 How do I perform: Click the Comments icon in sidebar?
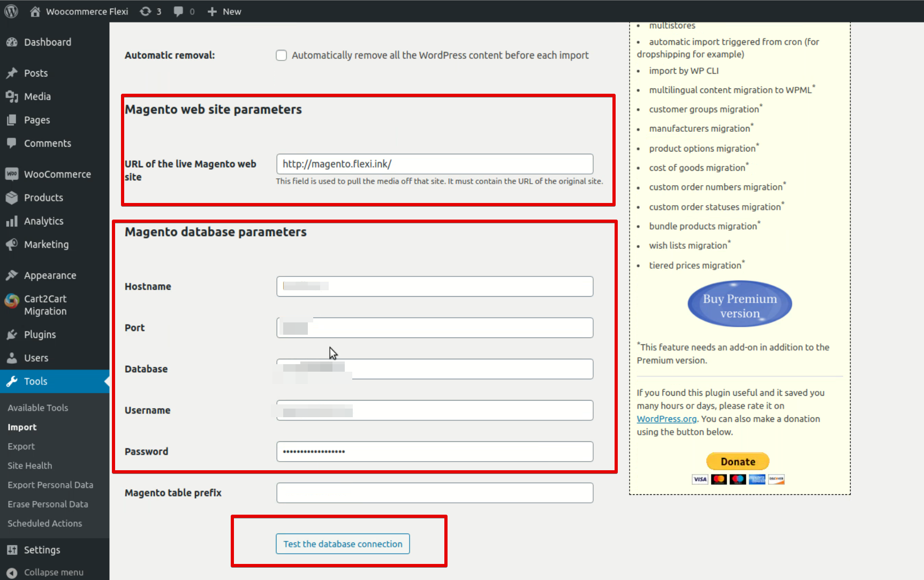(x=12, y=143)
